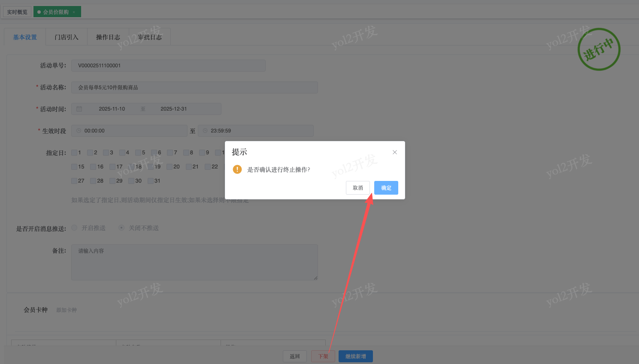The image size is (639, 364).
Task: Click the start date 2025-11-10
Action: tap(112, 109)
